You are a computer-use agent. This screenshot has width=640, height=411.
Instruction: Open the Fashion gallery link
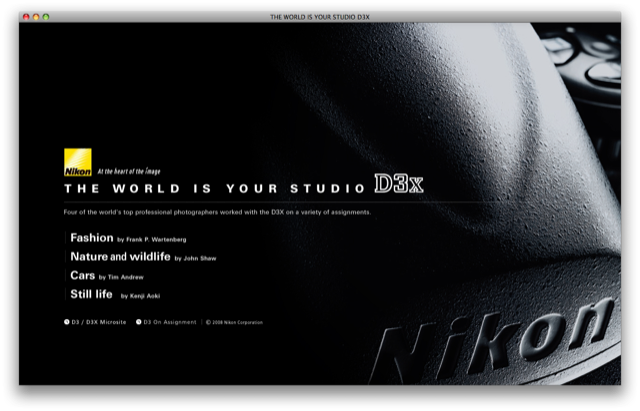pyautogui.click(x=92, y=238)
